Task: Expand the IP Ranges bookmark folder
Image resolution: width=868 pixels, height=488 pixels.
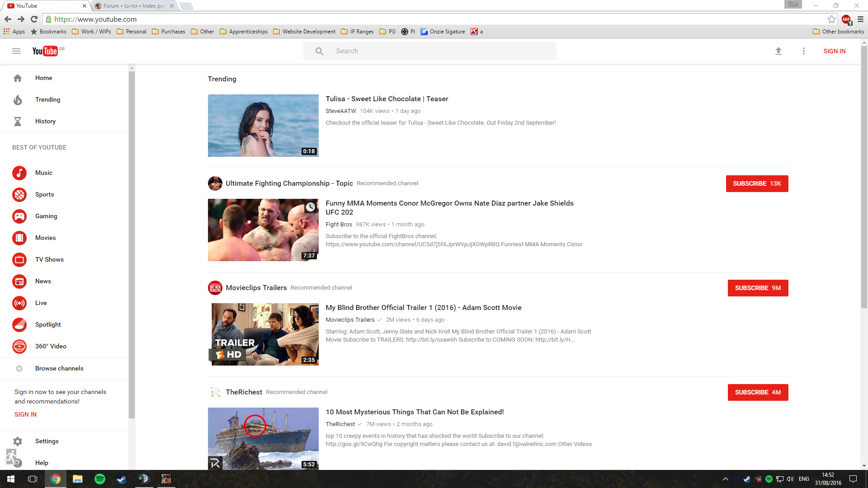Action: (x=357, y=32)
